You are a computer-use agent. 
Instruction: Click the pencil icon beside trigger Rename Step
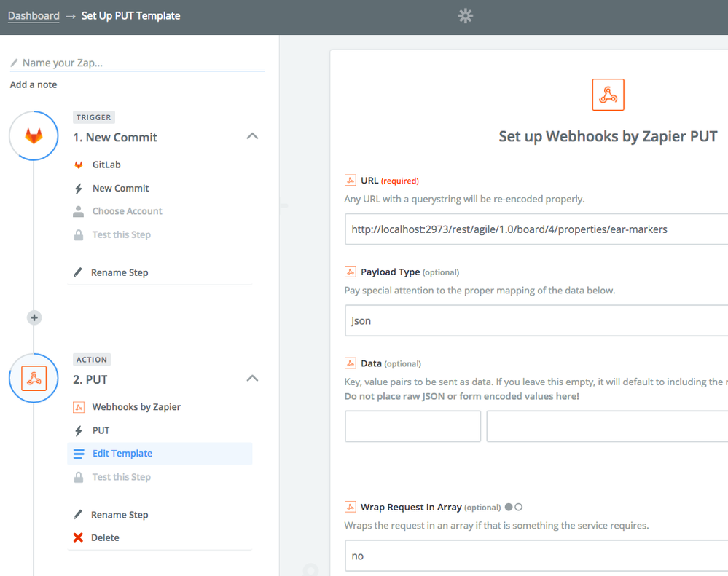point(78,272)
